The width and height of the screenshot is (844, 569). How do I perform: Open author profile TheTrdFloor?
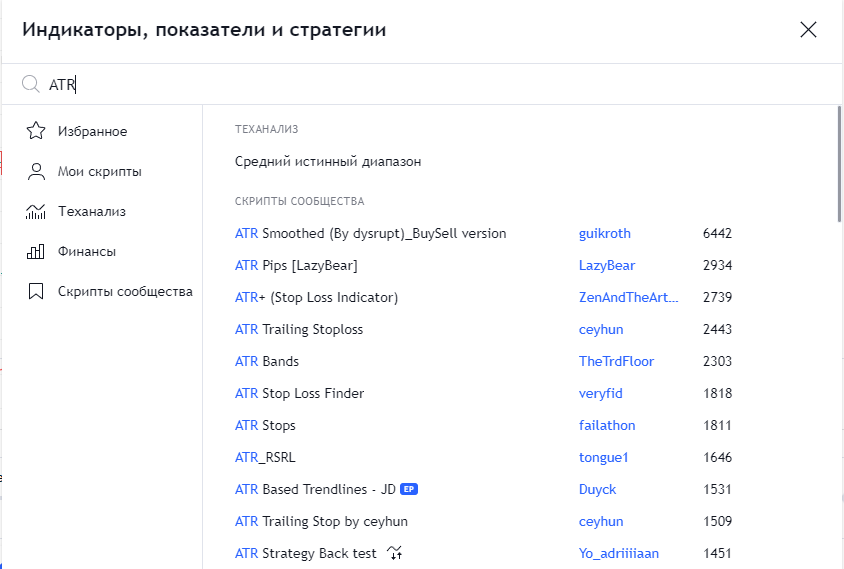click(x=614, y=361)
